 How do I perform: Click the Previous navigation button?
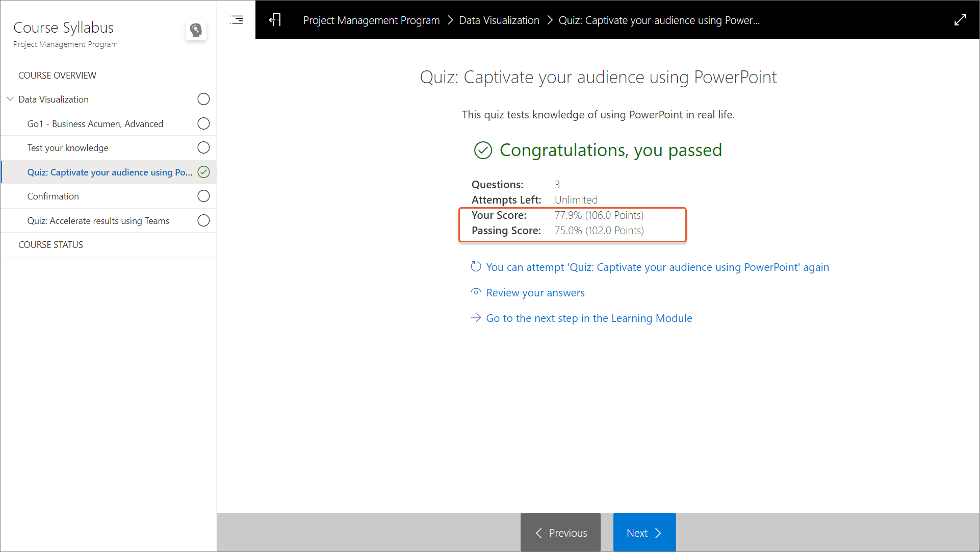(x=560, y=533)
